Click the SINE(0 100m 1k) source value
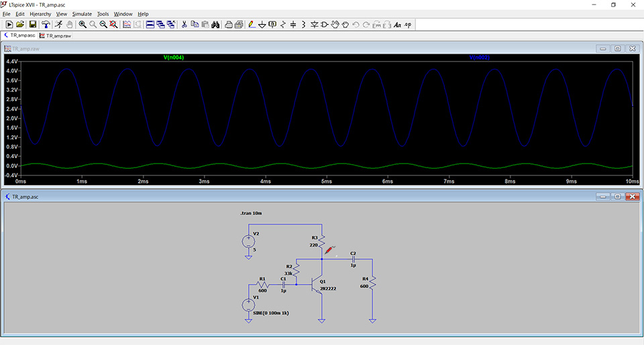644x345 pixels. [271, 313]
